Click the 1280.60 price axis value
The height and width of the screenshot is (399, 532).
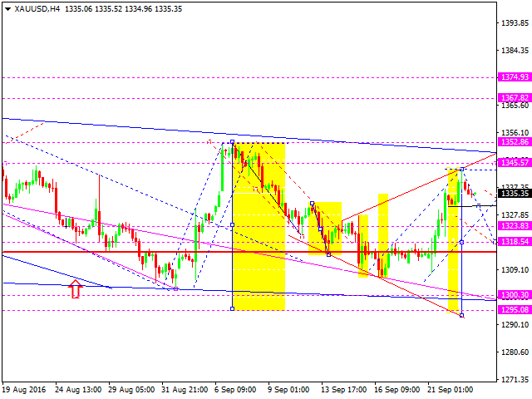click(515, 352)
